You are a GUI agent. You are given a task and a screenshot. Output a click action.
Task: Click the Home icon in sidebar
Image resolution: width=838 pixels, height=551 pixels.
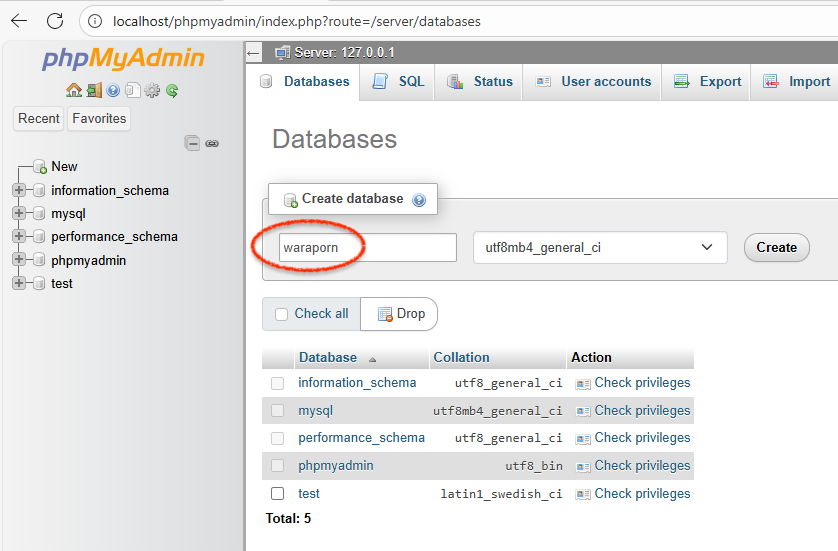point(74,90)
